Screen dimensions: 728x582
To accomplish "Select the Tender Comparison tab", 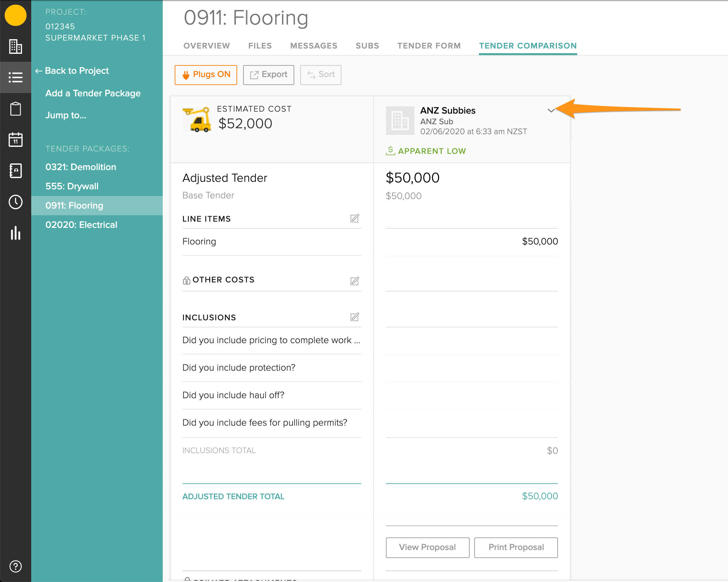I will point(528,46).
